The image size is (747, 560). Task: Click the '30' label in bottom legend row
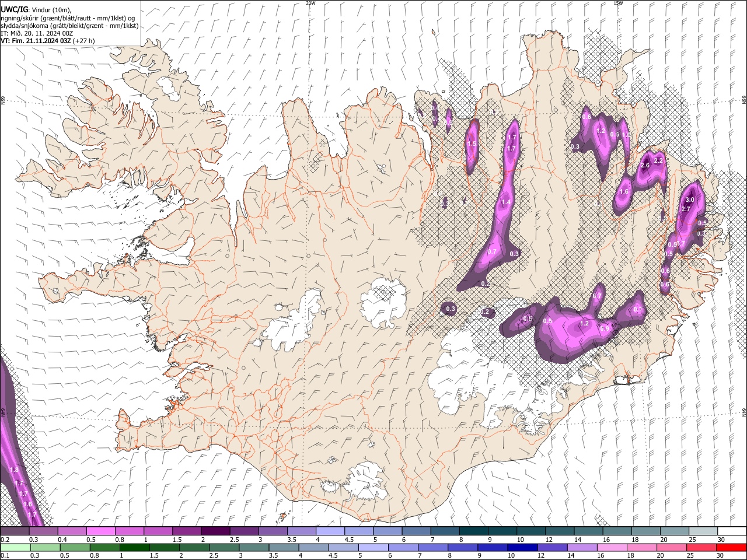(x=721, y=556)
